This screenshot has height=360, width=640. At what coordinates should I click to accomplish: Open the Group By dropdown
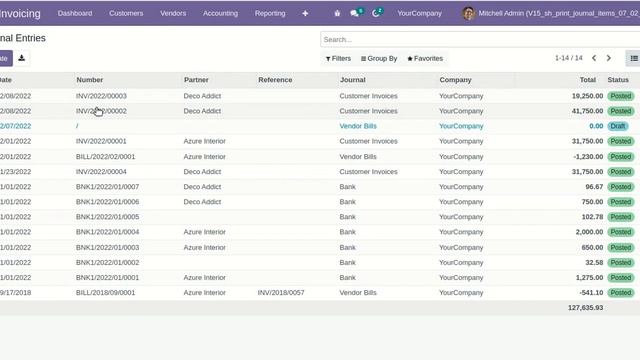click(379, 58)
